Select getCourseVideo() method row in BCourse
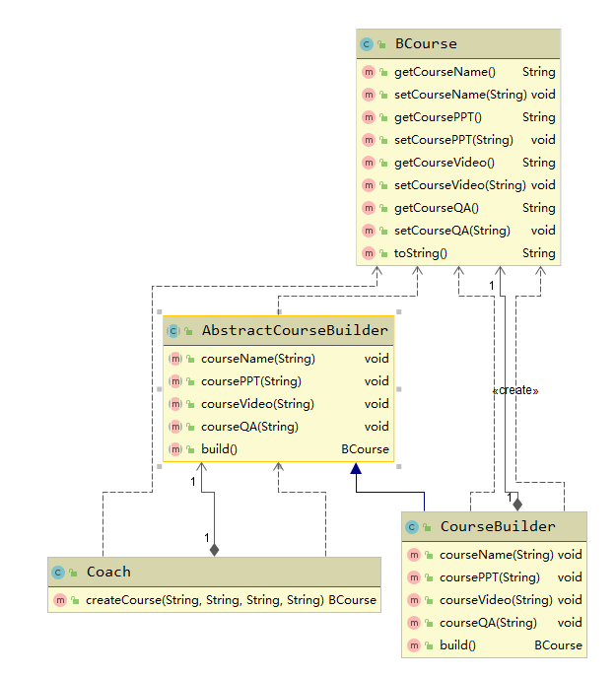This screenshot has height=676, width=616. click(x=445, y=163)
